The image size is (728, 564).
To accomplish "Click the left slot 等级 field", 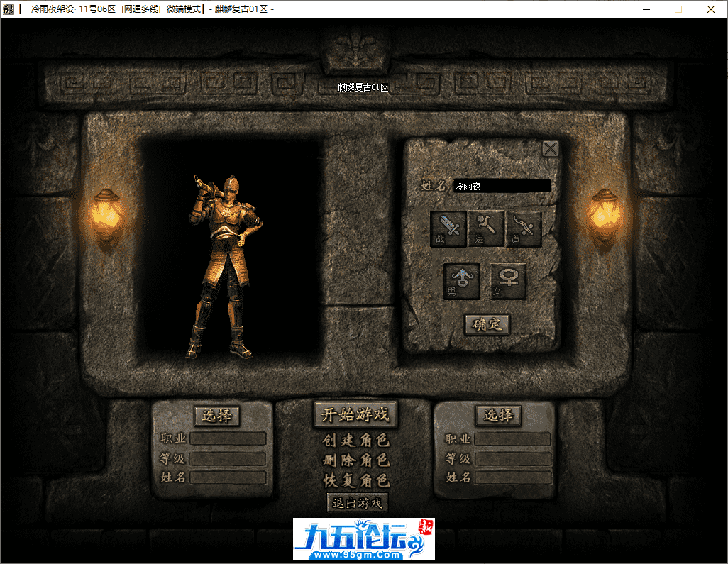I will coord(228,458).
